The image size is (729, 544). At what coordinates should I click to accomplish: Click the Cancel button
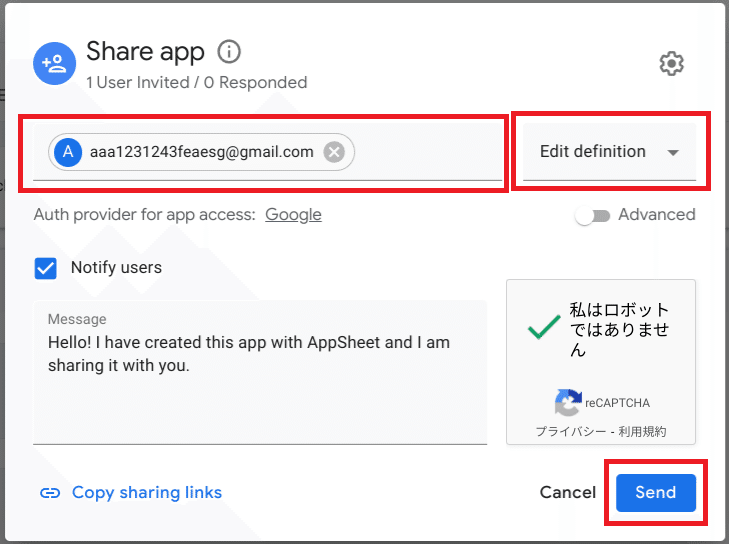pyautogui.click(x=568, y=492)
